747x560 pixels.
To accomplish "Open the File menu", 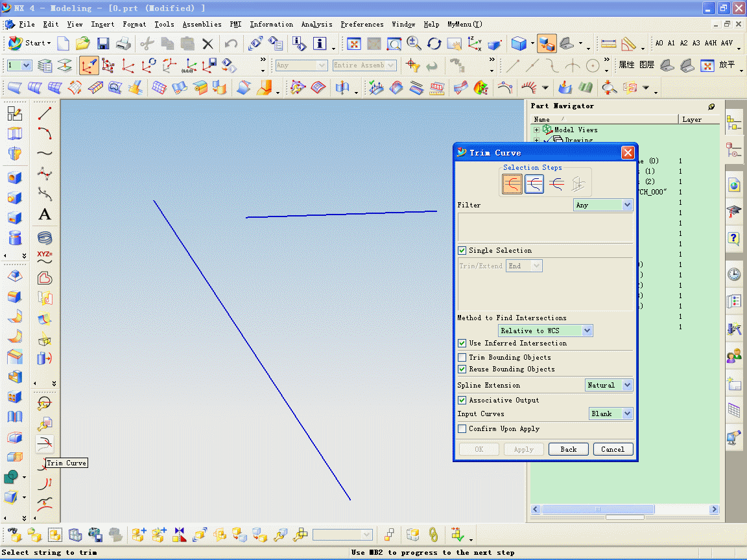I will (27, 24).
